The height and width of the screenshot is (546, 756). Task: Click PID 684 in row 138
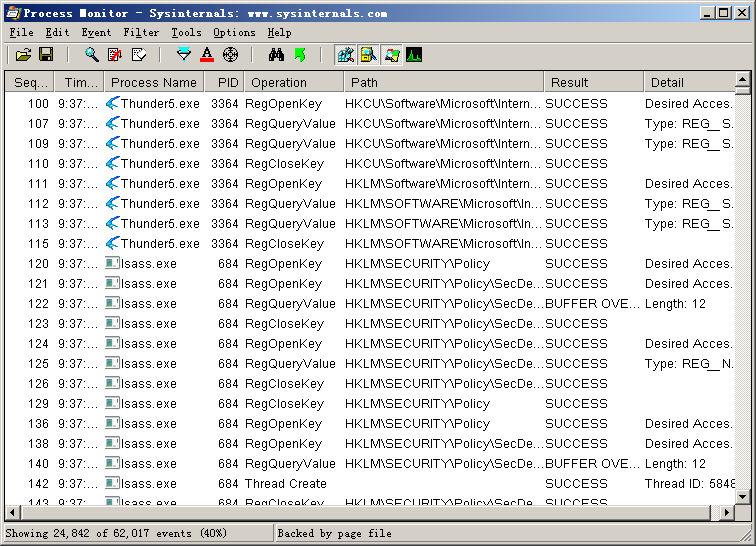tap(228, 444)
